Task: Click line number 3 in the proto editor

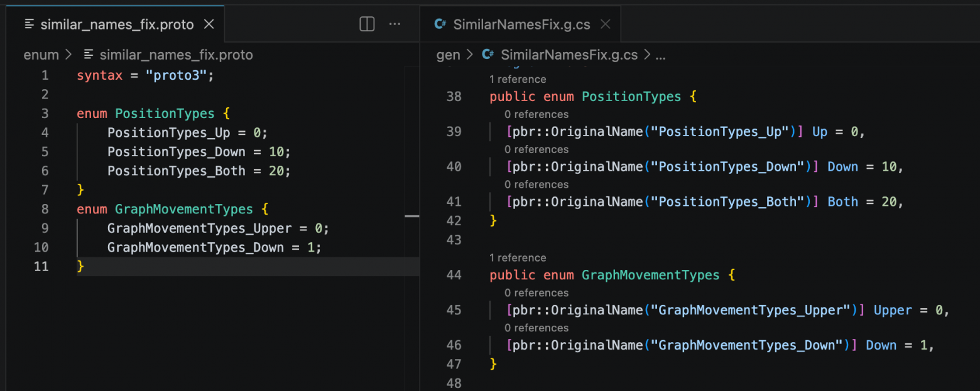Action: 45,114
